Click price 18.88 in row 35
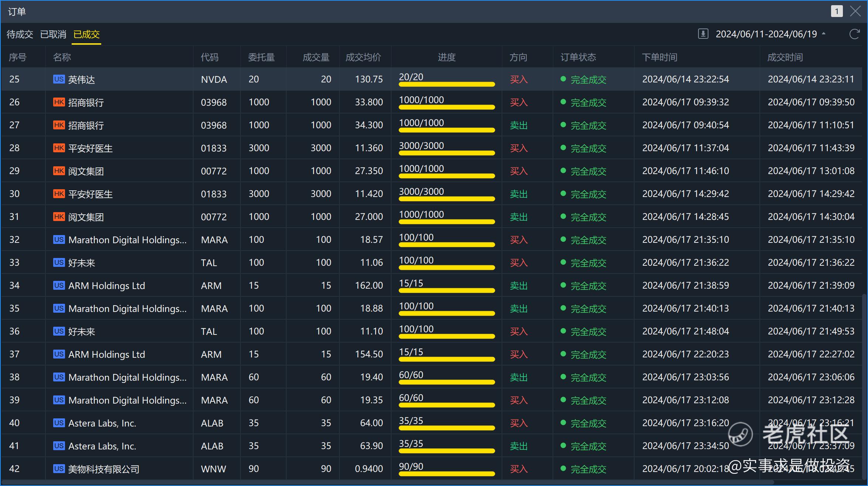Image resolution: width=868 pixels, height=486 pixels. coord(372,308)
